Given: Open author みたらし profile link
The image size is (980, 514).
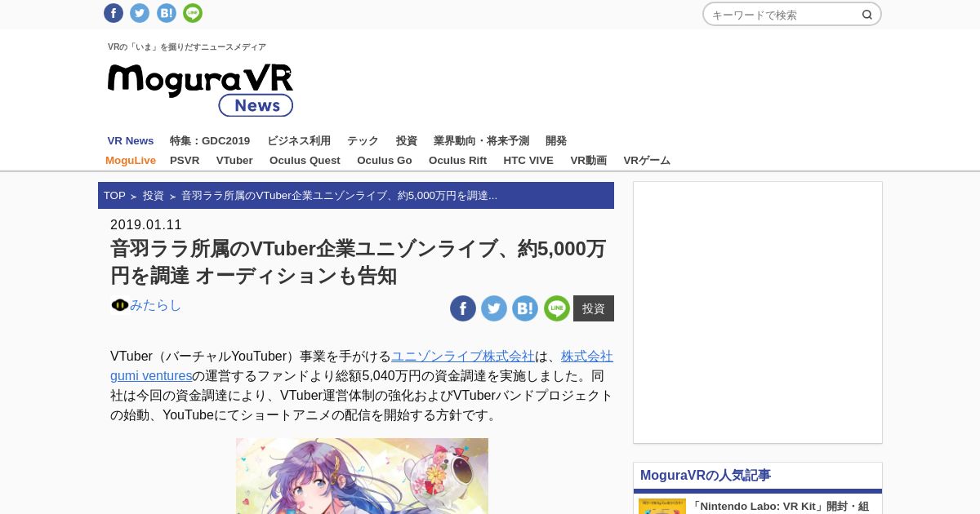Looking at the screenshot, I should click(155, 305).
